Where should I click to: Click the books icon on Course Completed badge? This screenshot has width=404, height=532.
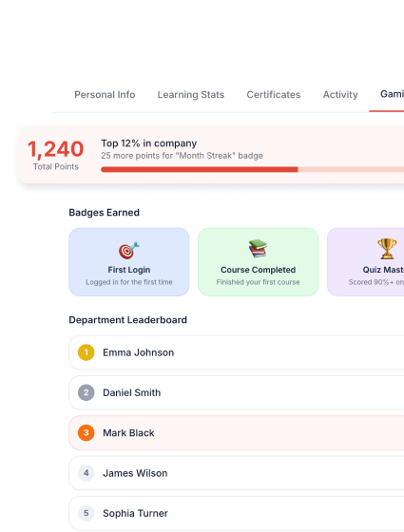258,249
